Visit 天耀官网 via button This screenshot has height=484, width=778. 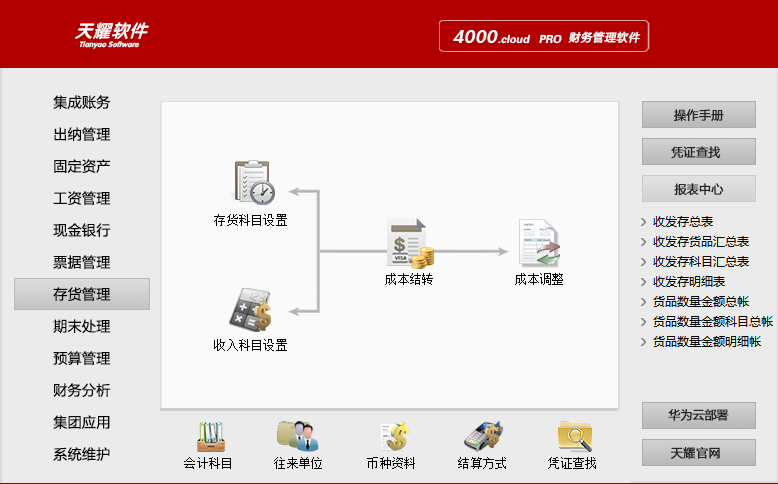pos(698,453)
